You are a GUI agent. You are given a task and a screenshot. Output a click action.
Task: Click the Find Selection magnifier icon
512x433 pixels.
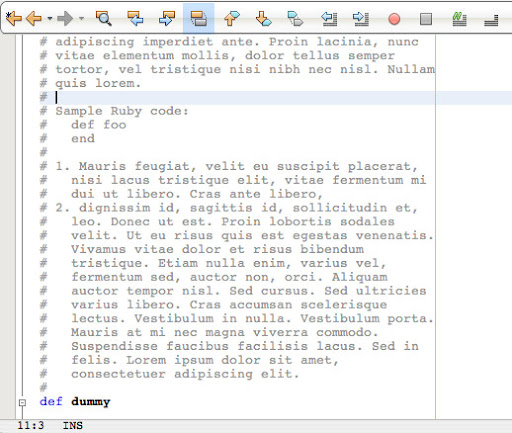click(103, 18)
